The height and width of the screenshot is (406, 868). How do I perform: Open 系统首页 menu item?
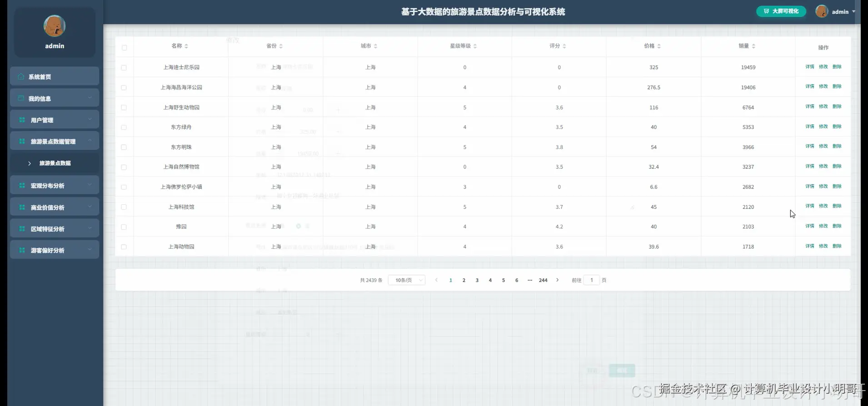click(55, 76)
